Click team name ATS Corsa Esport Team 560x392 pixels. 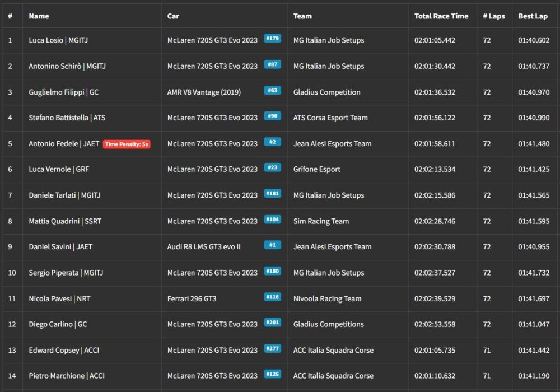click(330, 118)
